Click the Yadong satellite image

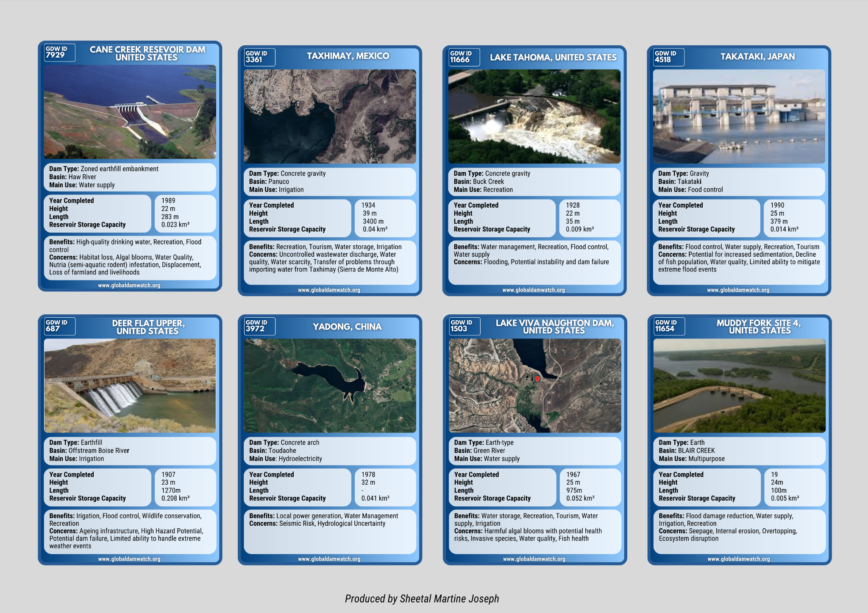330,386
